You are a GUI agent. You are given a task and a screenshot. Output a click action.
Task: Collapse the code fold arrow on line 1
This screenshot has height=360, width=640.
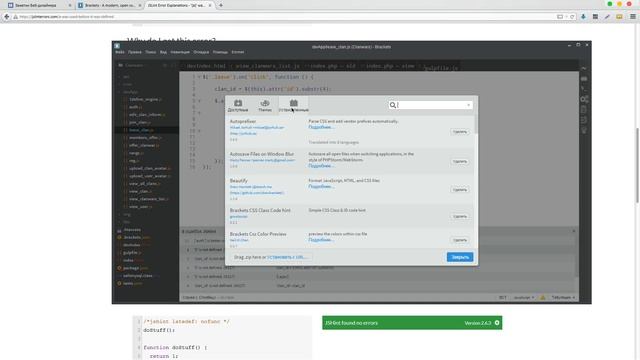tap(199, 77)
